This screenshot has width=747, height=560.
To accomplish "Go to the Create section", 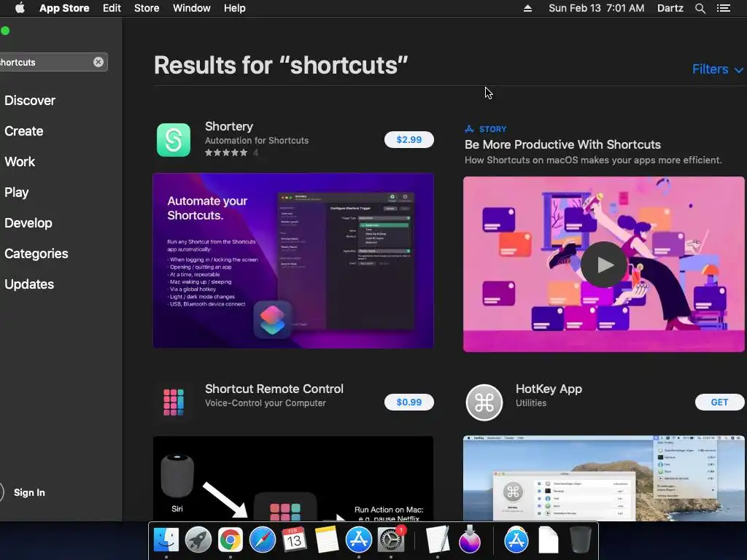I will pos(24,131).
